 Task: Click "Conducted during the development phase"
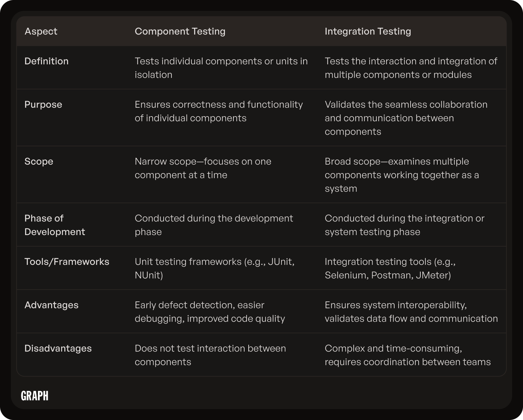214,225
